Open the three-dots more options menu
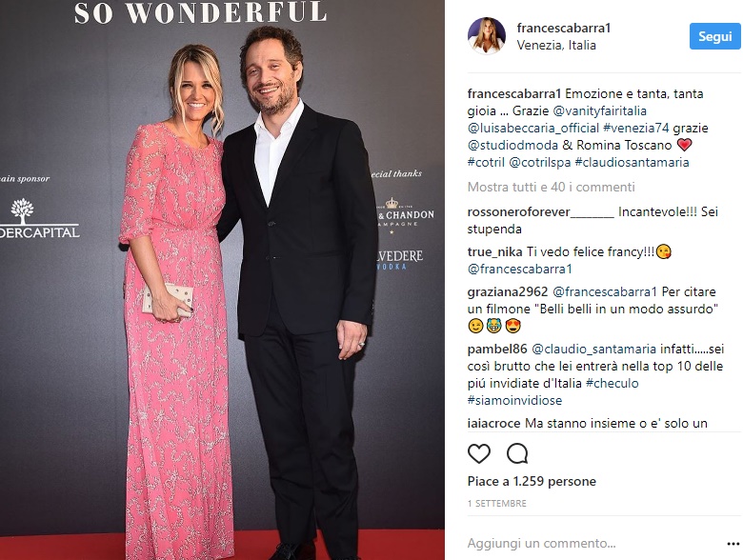743x560 pixels. point(733,544)
